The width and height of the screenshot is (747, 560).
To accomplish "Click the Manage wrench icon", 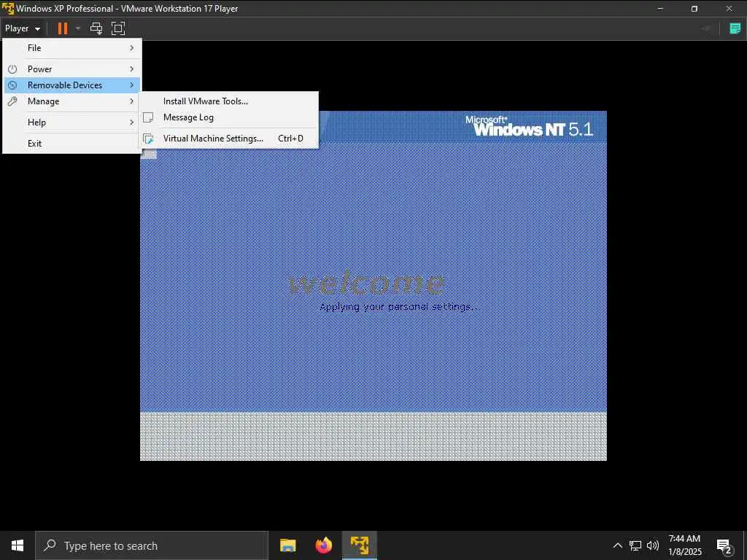I will coord(13,101).
